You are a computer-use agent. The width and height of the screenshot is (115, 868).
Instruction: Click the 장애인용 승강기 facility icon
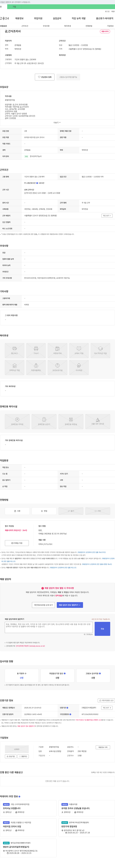point(44,422)
